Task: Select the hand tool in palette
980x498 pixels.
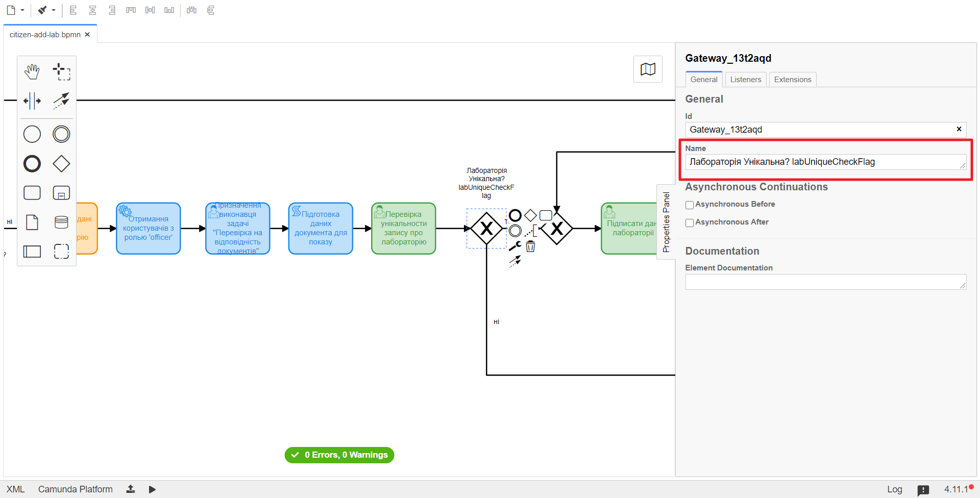Action: tap(32, 72)
